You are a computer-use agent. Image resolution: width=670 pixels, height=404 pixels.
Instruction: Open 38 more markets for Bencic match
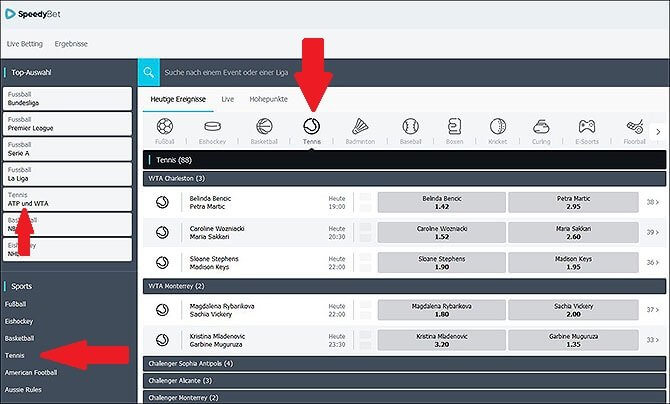652,202
